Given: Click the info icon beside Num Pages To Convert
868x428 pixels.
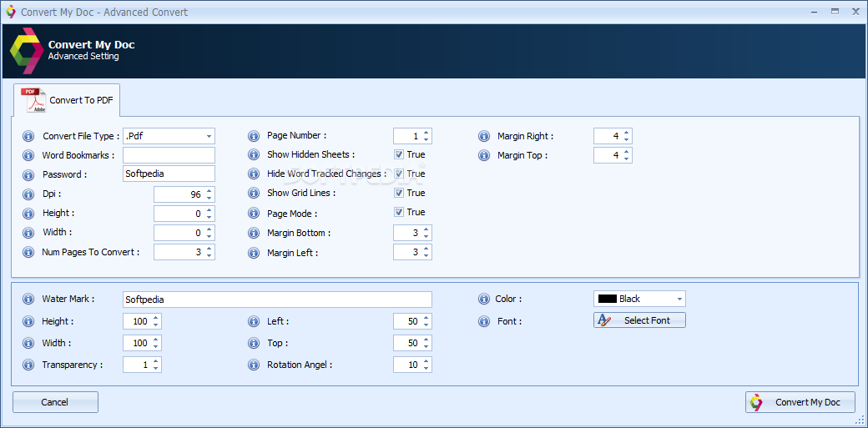Looking at the screenshot, I should pyautogui.click(x=28, y=253).
